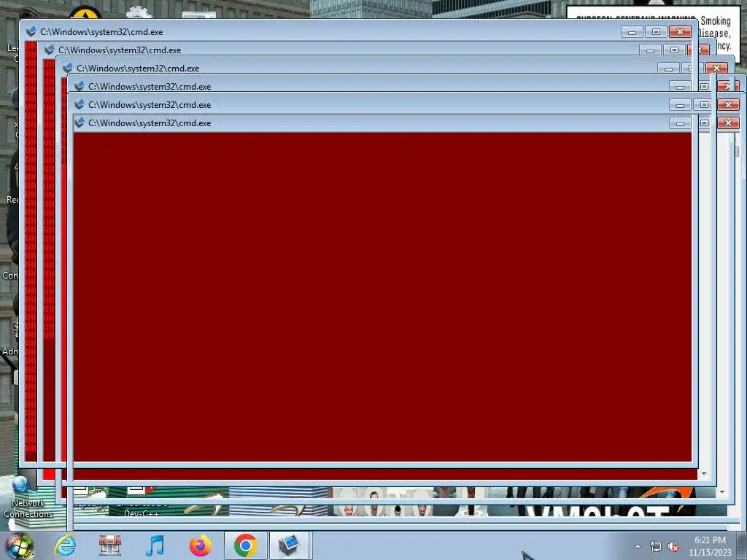Maximize the frontmost cmd.exe window

tap(704, 122)
